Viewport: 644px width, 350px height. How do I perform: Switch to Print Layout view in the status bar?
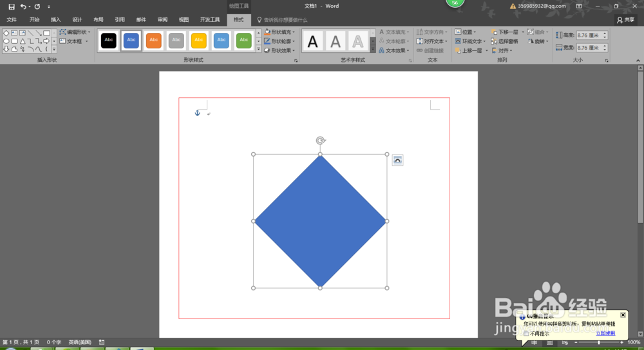549,342
